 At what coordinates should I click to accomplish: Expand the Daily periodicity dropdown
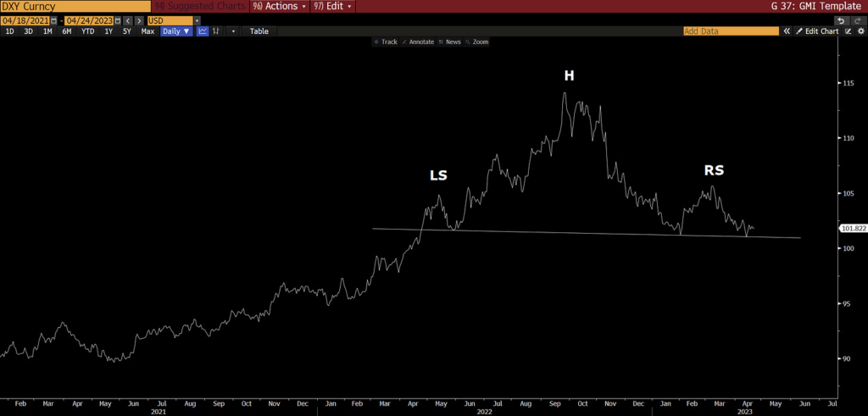176,31
